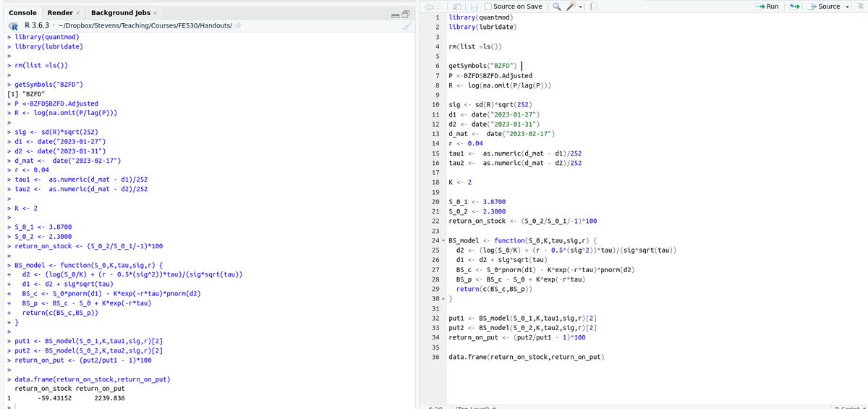The height and width of the screenshot is (409, 868).
Task: Click console line 'd_mat <- date("2023-02-17")'
Action: click(x=68, y=161)
